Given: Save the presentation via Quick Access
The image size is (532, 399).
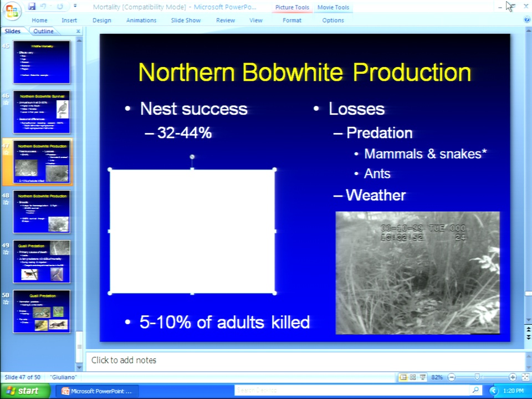Looking at the screenshot, I should [x=32, y=7].
